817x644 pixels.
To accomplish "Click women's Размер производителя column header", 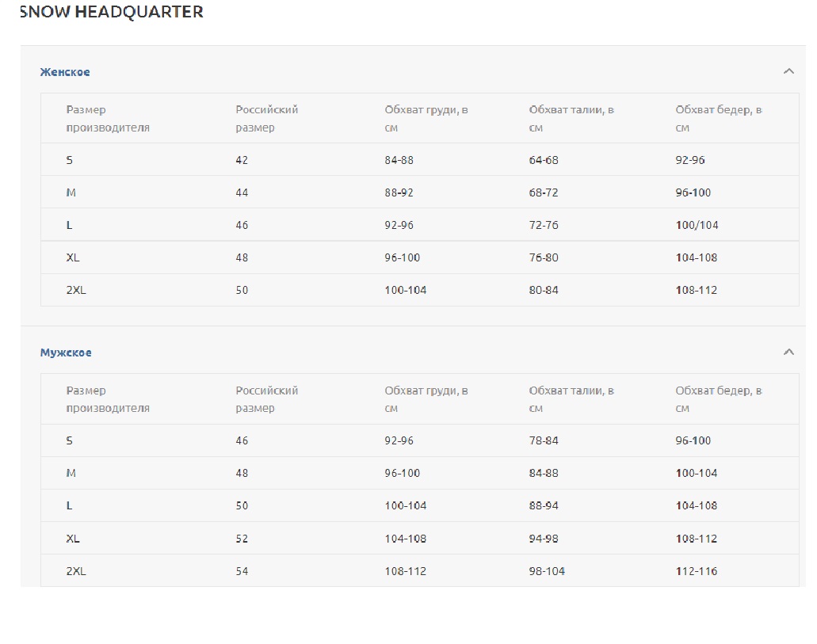I will [x=108, y=118].
